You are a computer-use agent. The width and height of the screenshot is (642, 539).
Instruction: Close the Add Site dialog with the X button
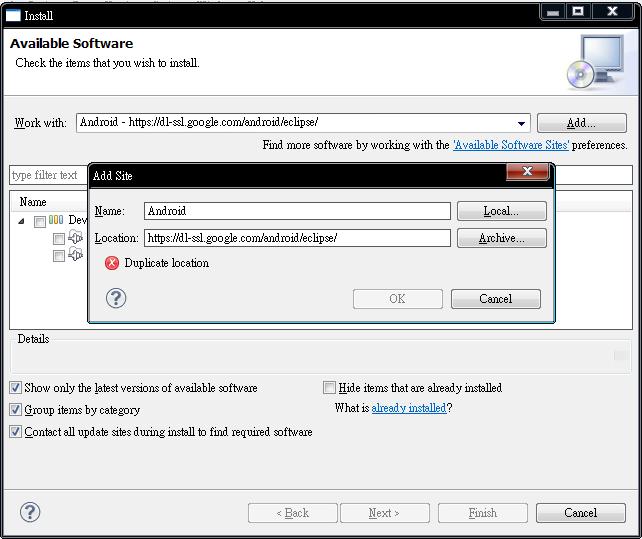[x=527, y=171]
